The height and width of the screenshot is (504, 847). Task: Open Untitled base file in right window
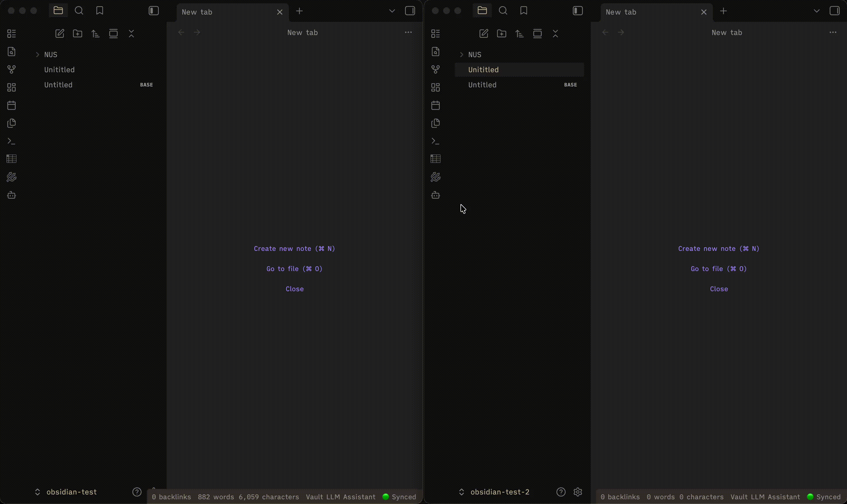pyautogui.click(x=482, y=85)
